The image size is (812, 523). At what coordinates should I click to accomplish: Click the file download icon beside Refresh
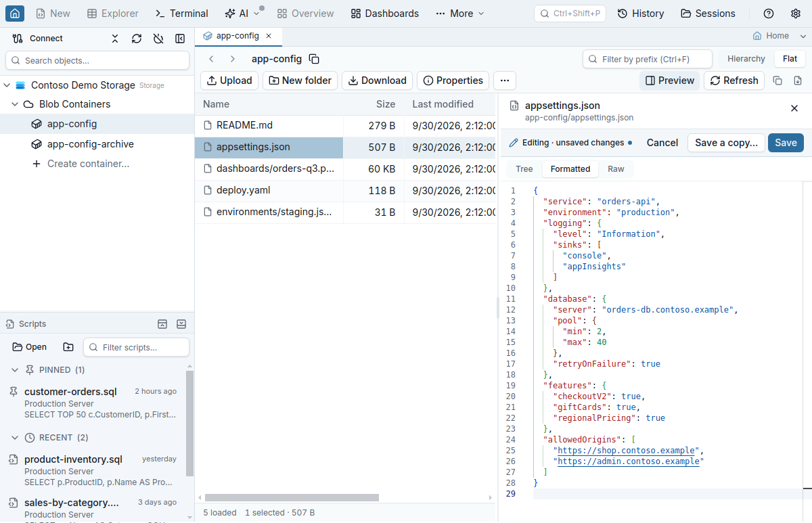click(798, 81)
